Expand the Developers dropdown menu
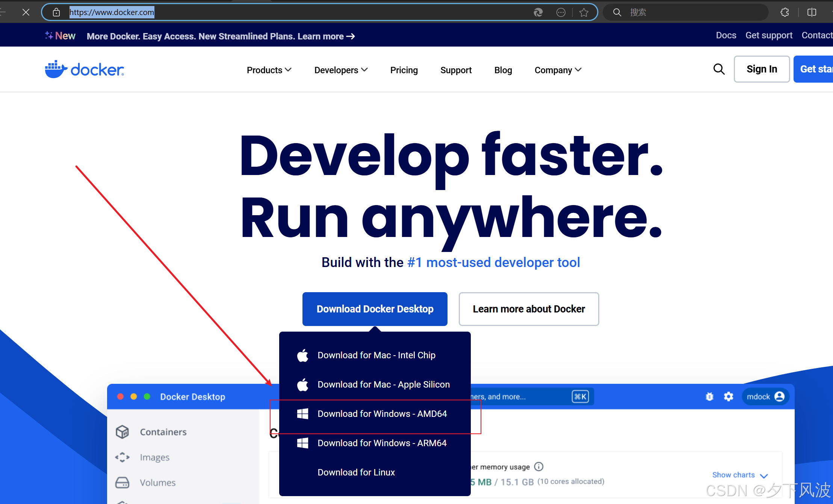This screenshot has height=504, width=833. pos(341,70)
